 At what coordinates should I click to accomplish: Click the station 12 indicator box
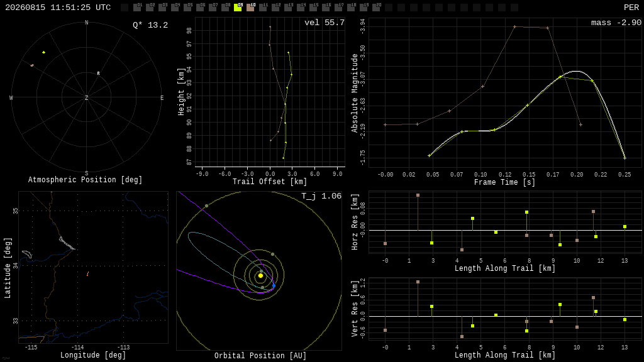275,8
